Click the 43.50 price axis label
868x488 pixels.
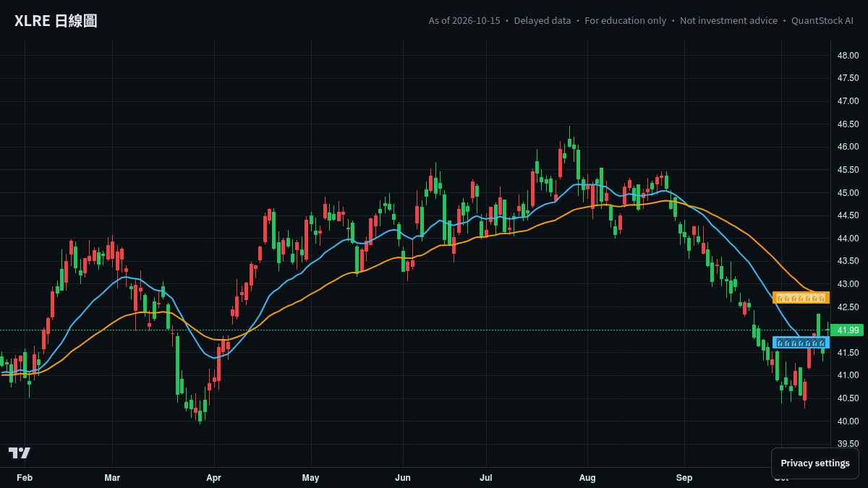click(848, 261)
